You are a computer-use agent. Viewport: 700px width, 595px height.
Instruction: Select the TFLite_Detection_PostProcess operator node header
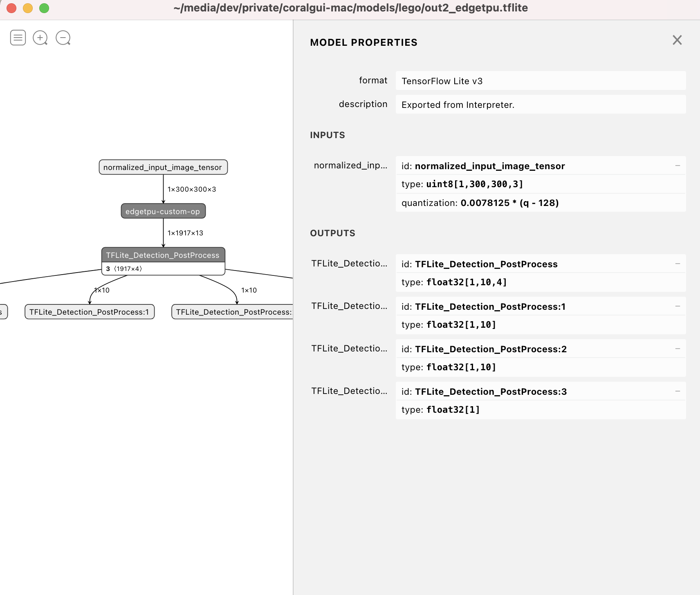pyautogui.click(x=163, y=255)
